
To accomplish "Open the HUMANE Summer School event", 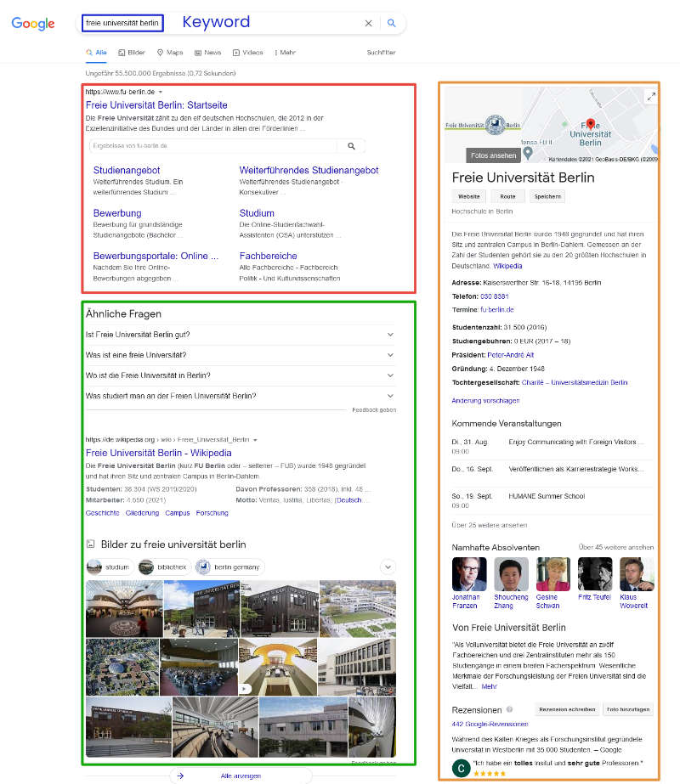I will click(x=547, y=497).
